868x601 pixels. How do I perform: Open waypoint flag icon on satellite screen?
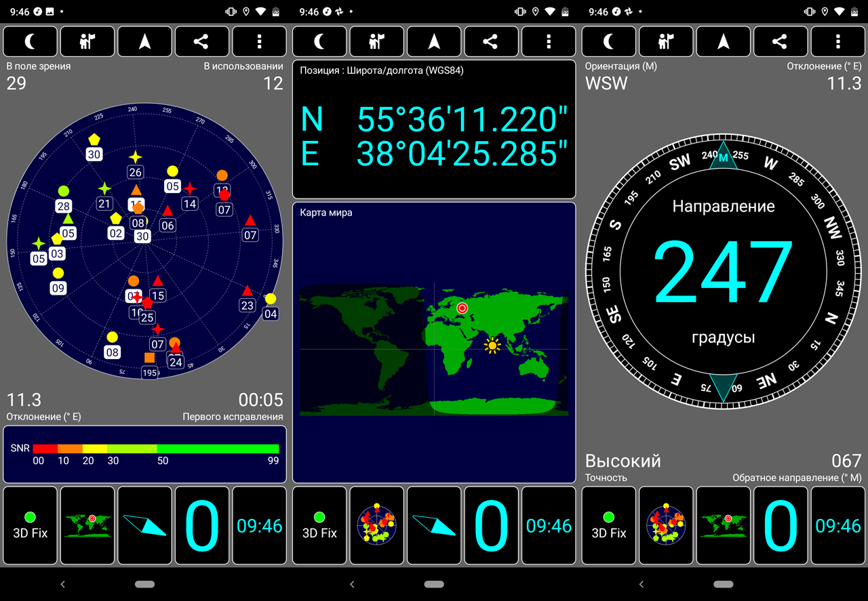pyautogui.click(x=87, y=41)
